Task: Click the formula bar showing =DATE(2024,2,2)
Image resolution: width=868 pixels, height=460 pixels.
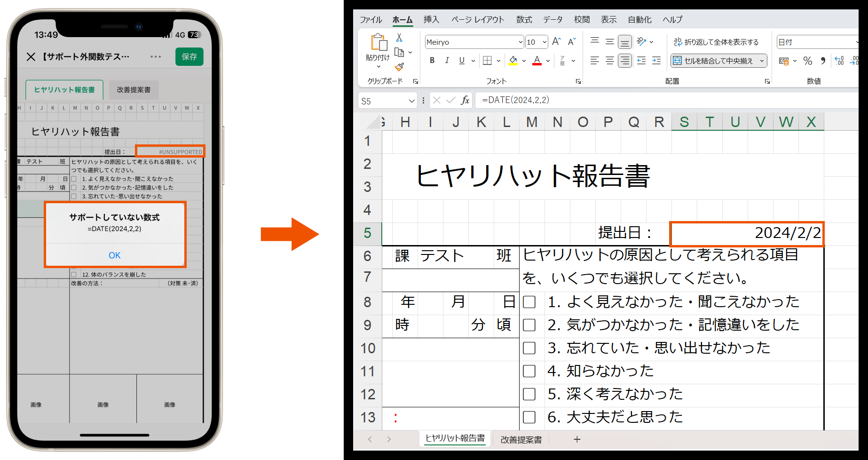Action: [x=517, y=100]
